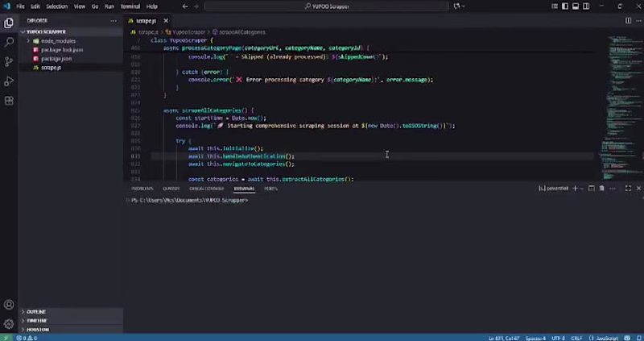Toggle the primary sidebar layout button

[565, 6]
